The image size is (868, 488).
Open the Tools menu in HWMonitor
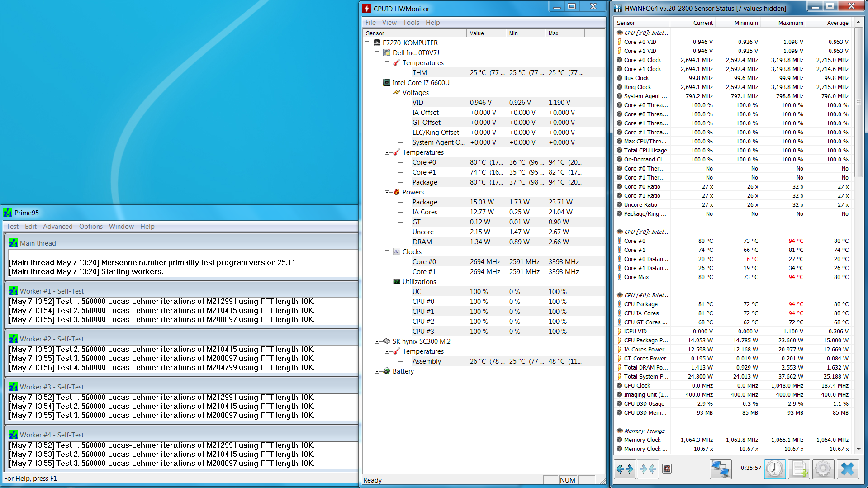411,23
